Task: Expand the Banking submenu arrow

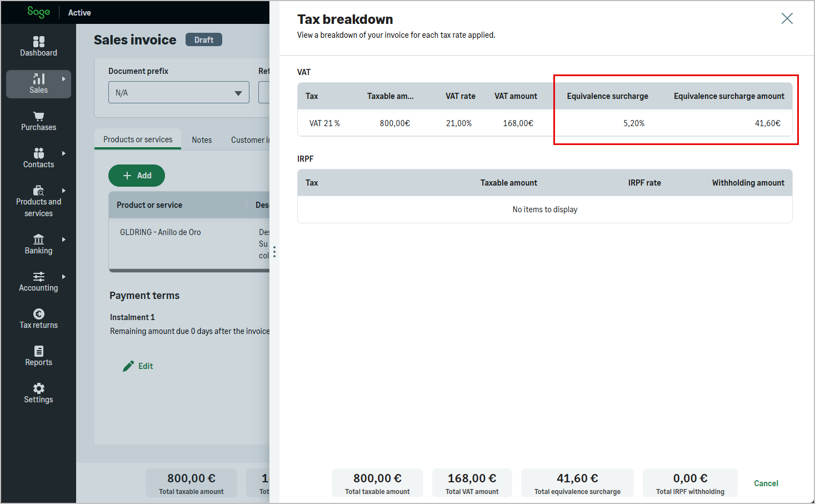Action: click(x=64, y=239)
